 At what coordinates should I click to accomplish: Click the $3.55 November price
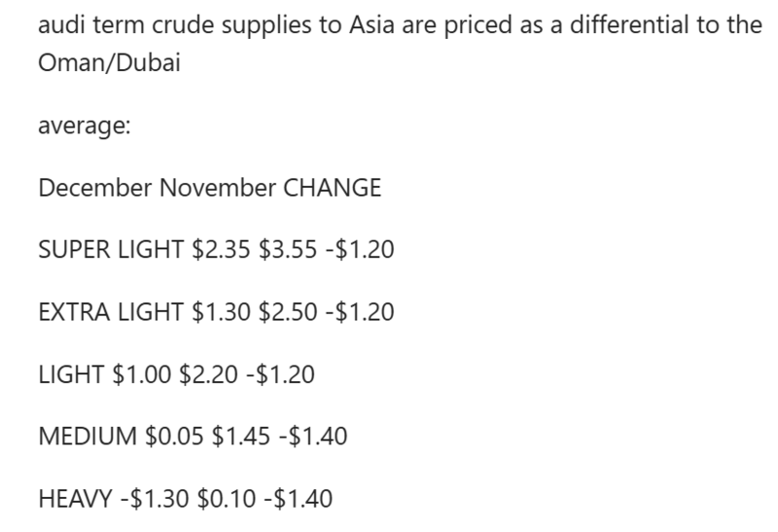tap(294, 250)
